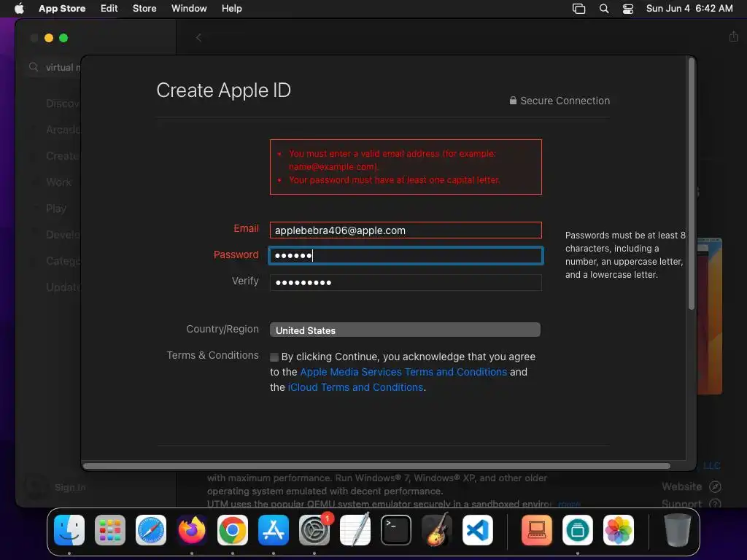Click the Create Apple ID heading
The height and width of the screenshot is (560, 747).
[x=223, y=90]
